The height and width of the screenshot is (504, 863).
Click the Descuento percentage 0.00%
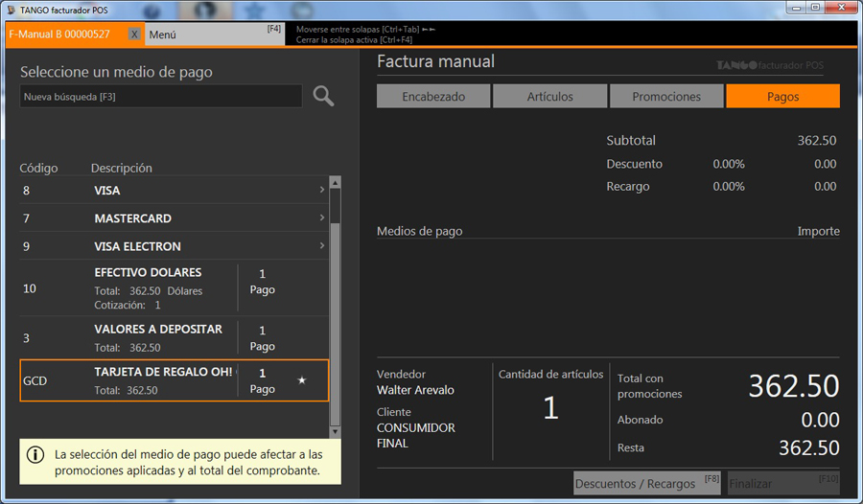point(729,164)
